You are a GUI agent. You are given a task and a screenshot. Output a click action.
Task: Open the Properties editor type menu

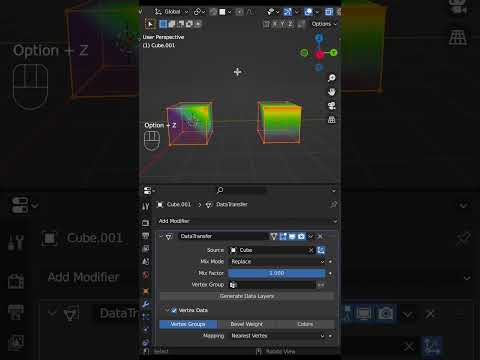tap(149, 191)
